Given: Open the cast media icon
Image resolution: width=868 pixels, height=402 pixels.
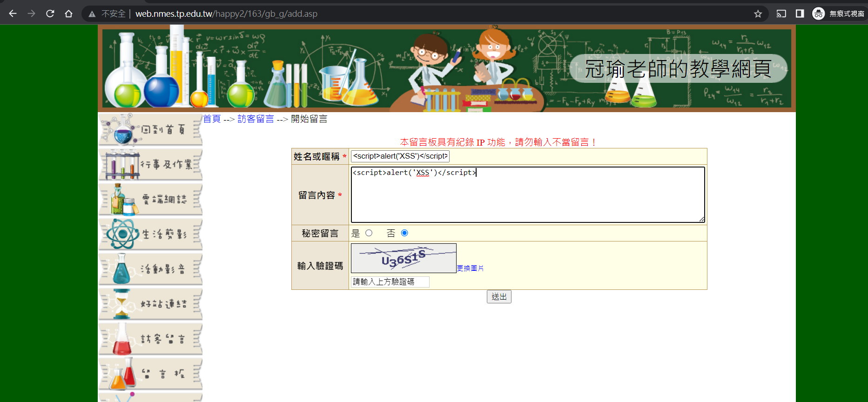Looking at the screenshot, I should (x=781, y=13).
